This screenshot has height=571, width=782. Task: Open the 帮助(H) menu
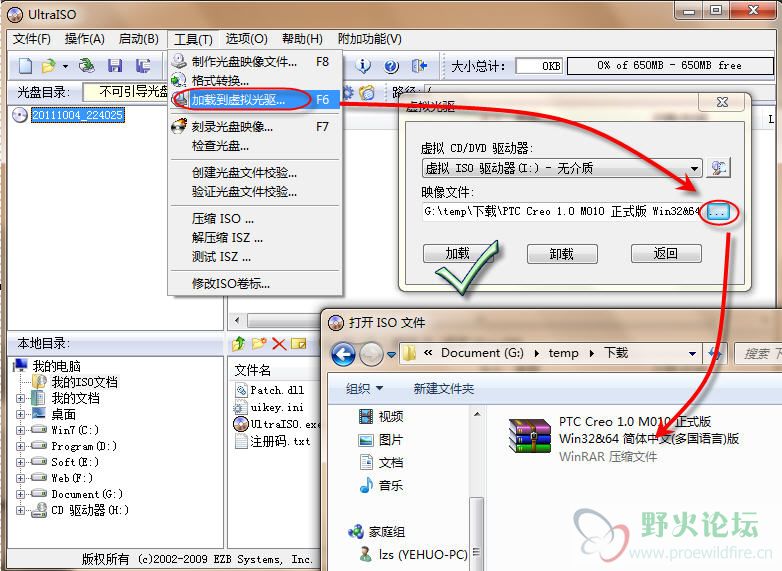[x=302, y=39]
